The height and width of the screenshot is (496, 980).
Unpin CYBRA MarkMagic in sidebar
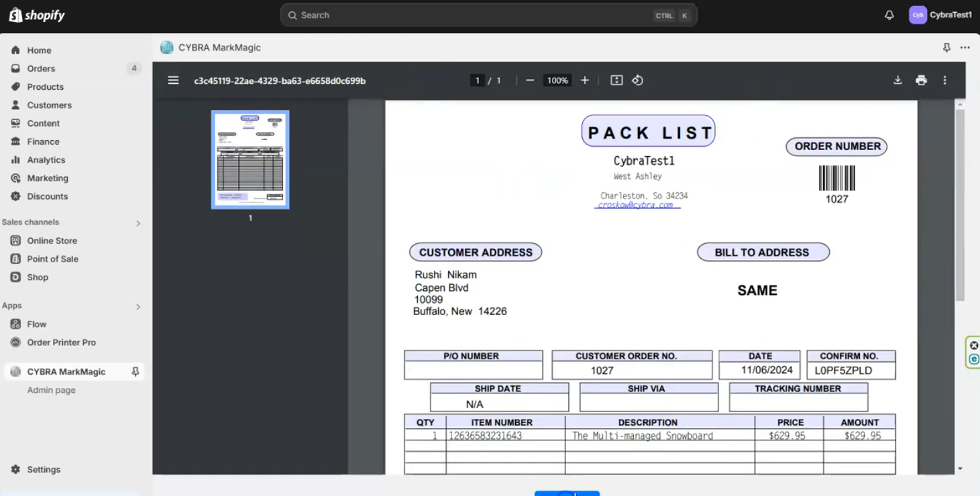click(135, 371)
